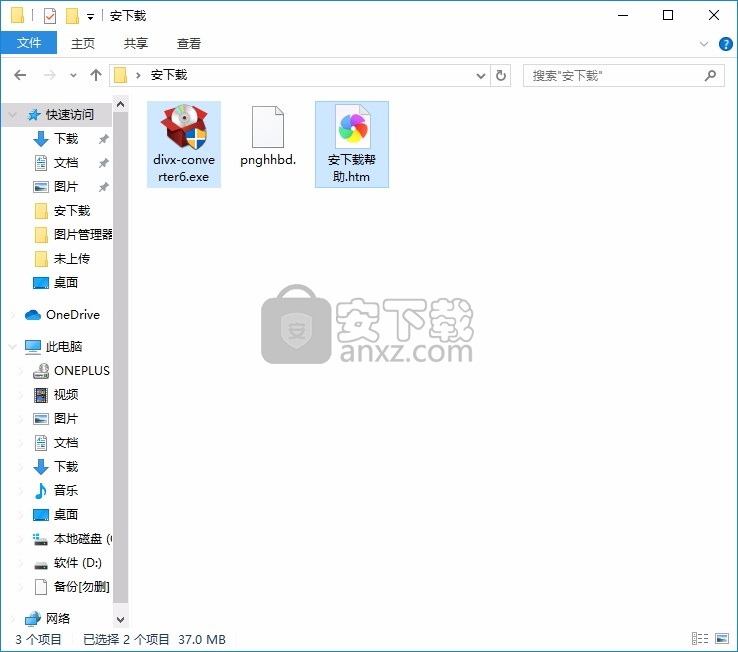The image size is (738, 652).
Task: Expand the 网络 tree node
Action: (13, 618)
